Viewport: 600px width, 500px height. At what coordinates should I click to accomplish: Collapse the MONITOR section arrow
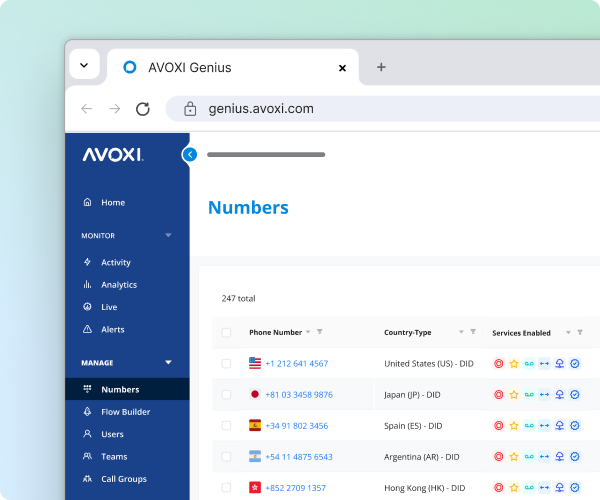tap(168, 236)
